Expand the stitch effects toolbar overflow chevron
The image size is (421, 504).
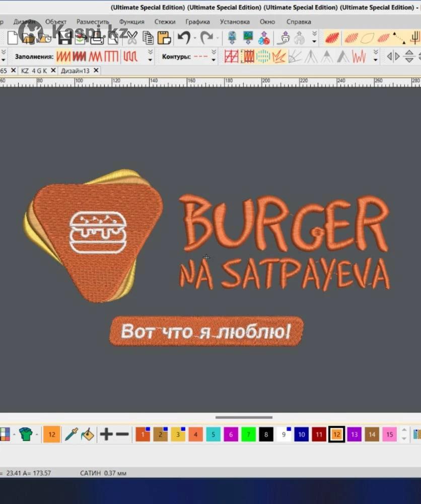point(376,56)
